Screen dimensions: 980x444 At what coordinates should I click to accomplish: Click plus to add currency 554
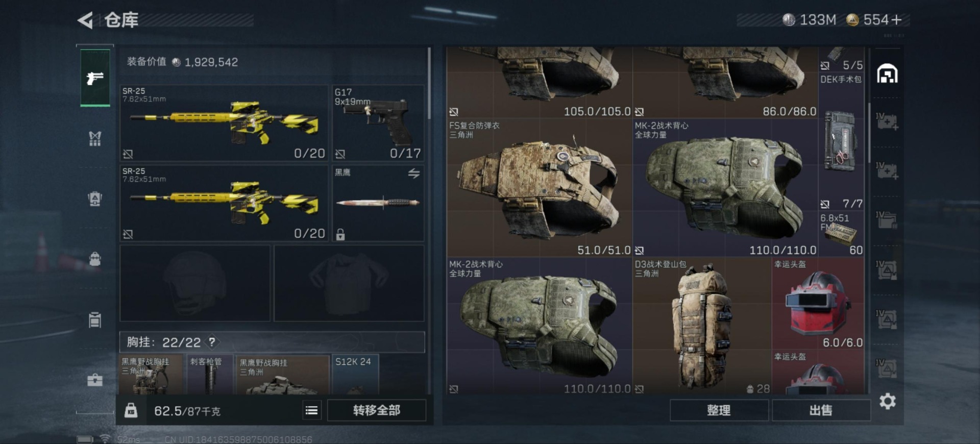pos(896,20)
